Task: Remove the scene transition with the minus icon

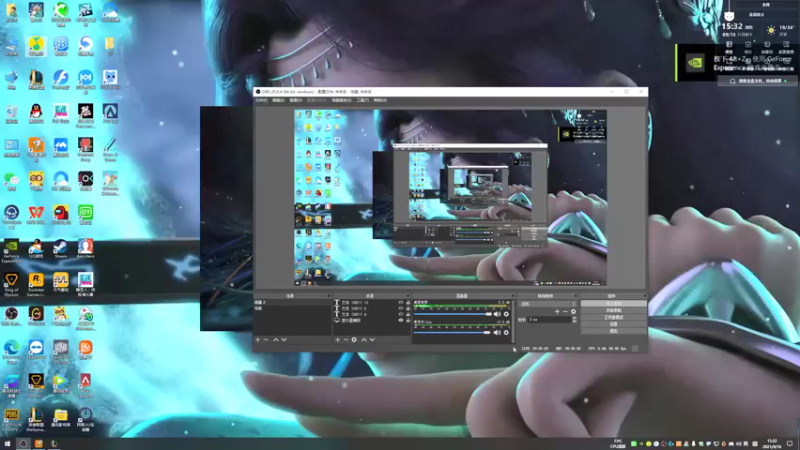Action: pos(565,312)
